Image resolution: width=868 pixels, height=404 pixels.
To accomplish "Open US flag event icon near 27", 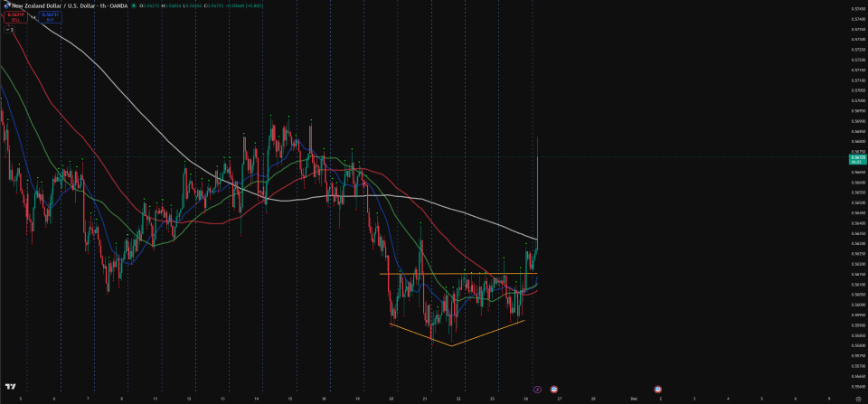I will tap(553, 388).
